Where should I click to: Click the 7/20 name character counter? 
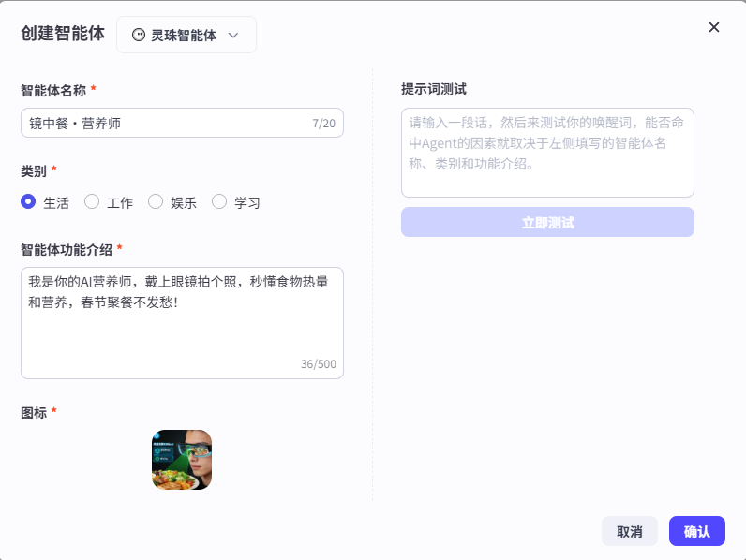click(323, 124)
